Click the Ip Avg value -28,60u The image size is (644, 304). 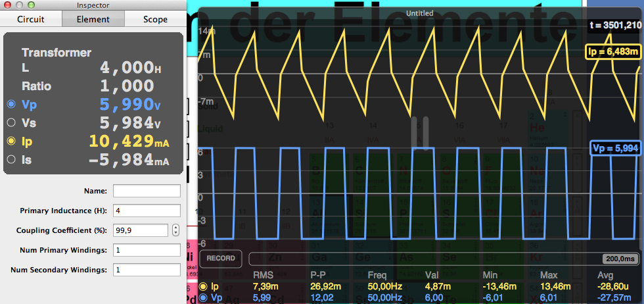612,287
